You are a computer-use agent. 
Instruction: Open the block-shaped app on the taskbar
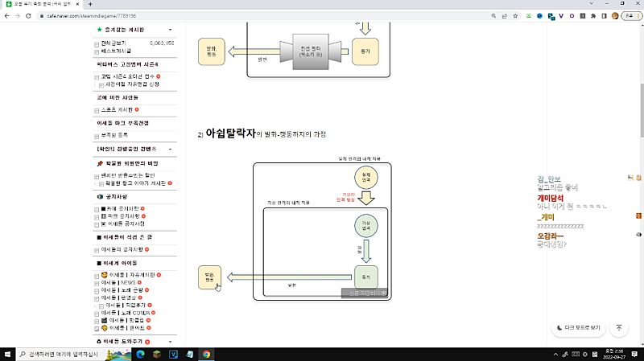pos(157,354)
